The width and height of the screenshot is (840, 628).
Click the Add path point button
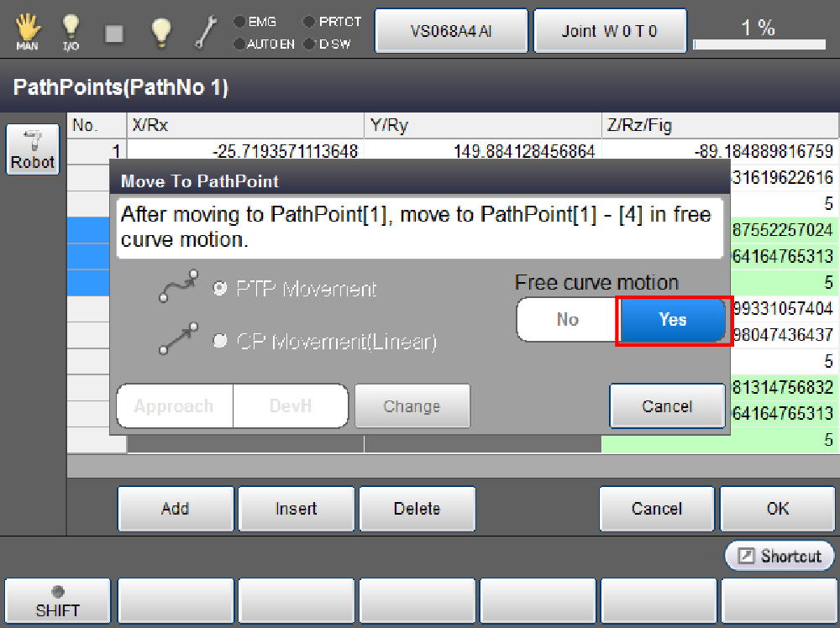pos(176,509)
